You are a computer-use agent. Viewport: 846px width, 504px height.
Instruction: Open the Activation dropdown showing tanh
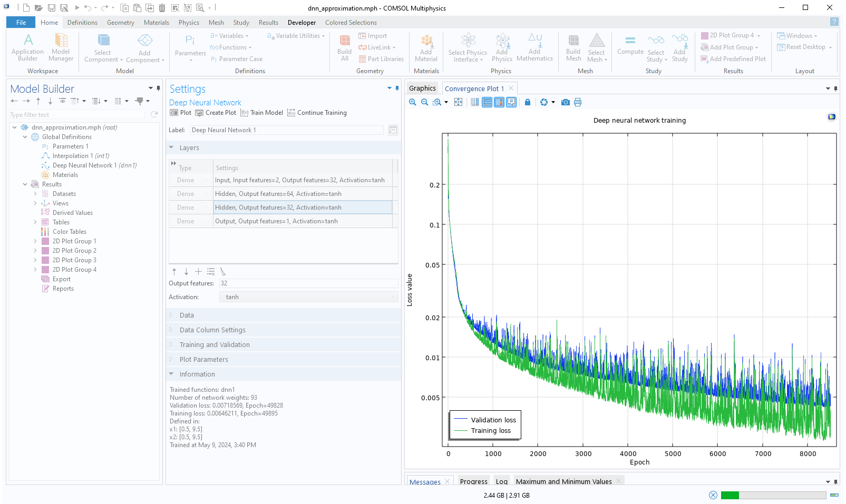pyautogui.click(x=393, y=297)
